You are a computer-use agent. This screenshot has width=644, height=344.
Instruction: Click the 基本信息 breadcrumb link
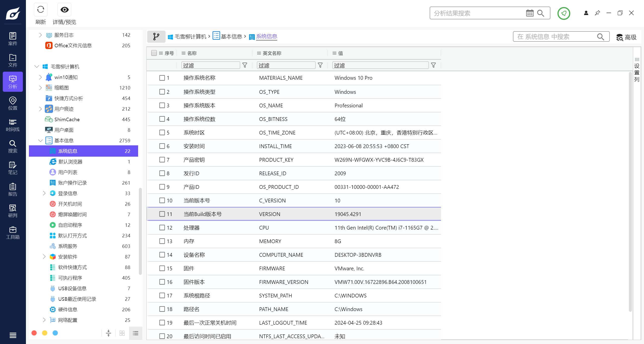pyautogui.click(x=231, y=37)
